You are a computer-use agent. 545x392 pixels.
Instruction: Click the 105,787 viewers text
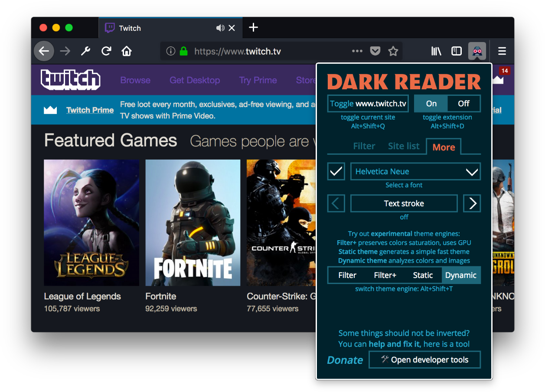click(72, 309)
